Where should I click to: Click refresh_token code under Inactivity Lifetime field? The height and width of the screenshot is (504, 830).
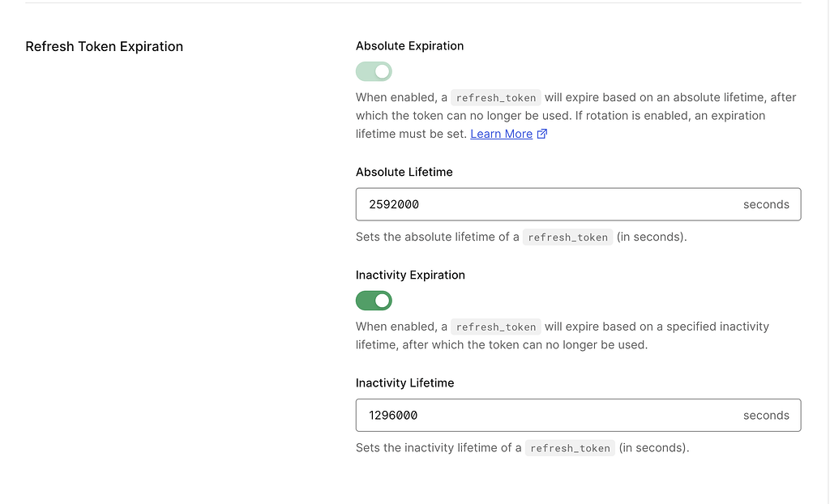(x=570, y=447)
